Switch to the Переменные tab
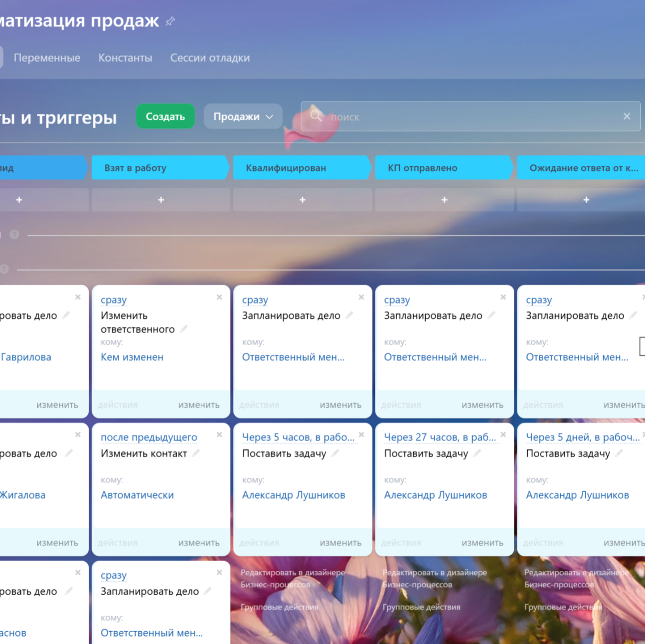The height and width of the screenshot is (644, 645). (x=47, y=58)
